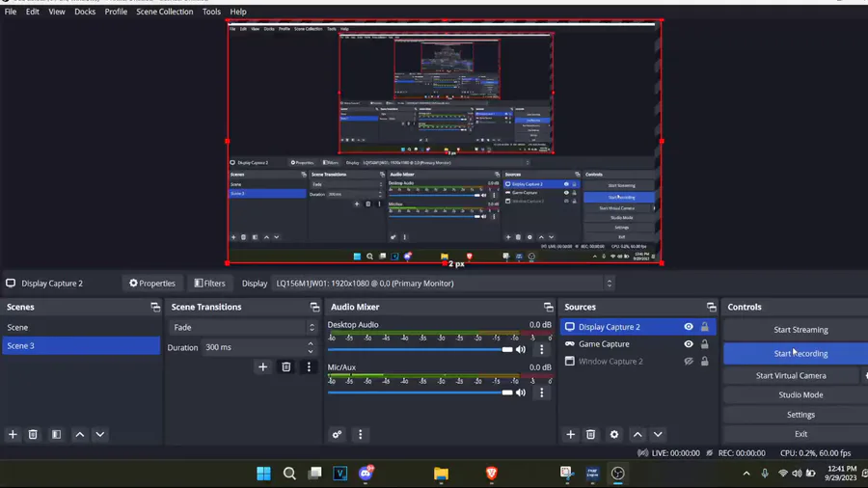The height and width of the screenshot is (488, 868).
Task: Open the Fade transition dropdown
Action: pyautogui.click(x=243, y=328)
